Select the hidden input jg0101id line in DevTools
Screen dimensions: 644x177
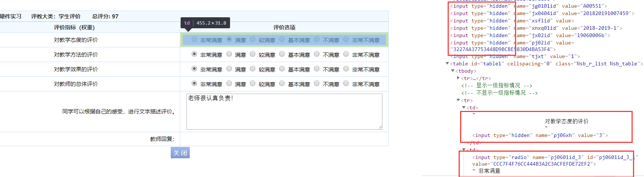coord(529,6)
